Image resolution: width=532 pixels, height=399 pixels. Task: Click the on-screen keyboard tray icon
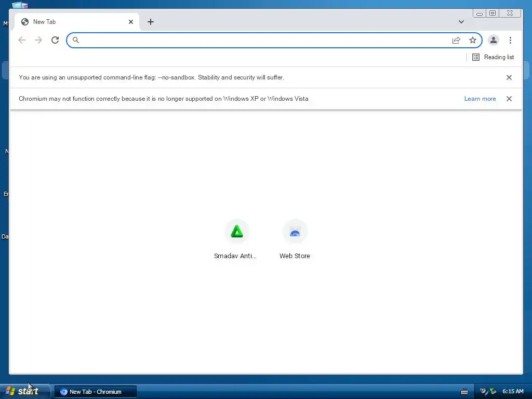click(x=464, y=392)
